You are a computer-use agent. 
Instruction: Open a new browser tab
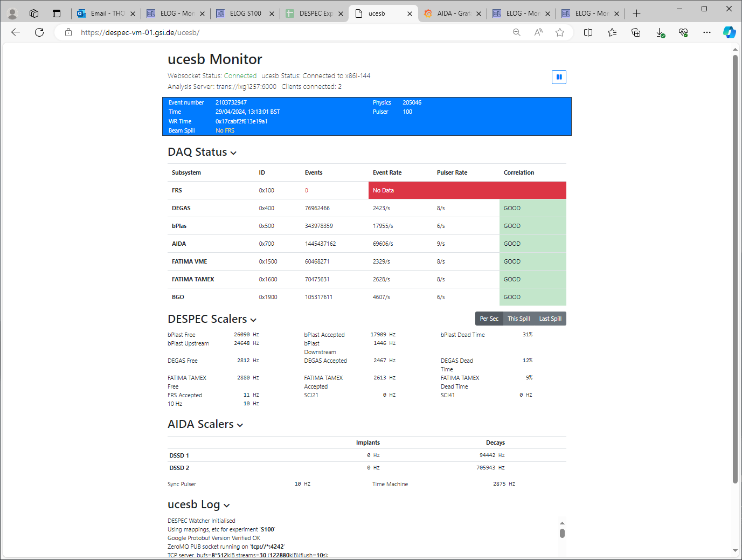pyautogui.click(x=636, y=13)
